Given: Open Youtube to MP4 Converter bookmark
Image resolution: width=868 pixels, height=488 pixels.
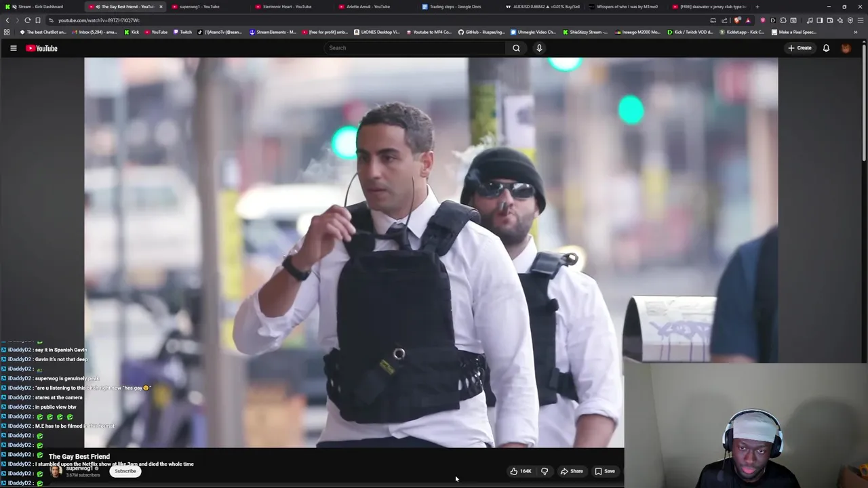Looking at the screenshot, I should click(x=429, y=32).
